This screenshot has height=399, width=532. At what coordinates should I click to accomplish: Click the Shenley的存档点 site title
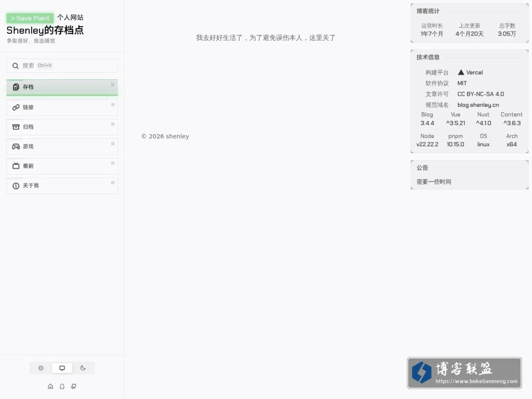pyautogui.click(x=45, y=30)
